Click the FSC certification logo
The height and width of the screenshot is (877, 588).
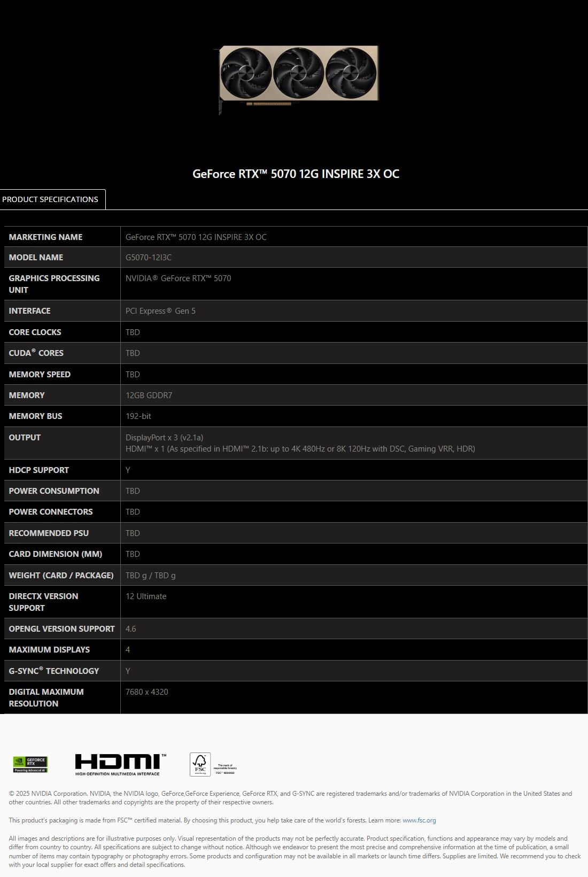coord(213,765)
